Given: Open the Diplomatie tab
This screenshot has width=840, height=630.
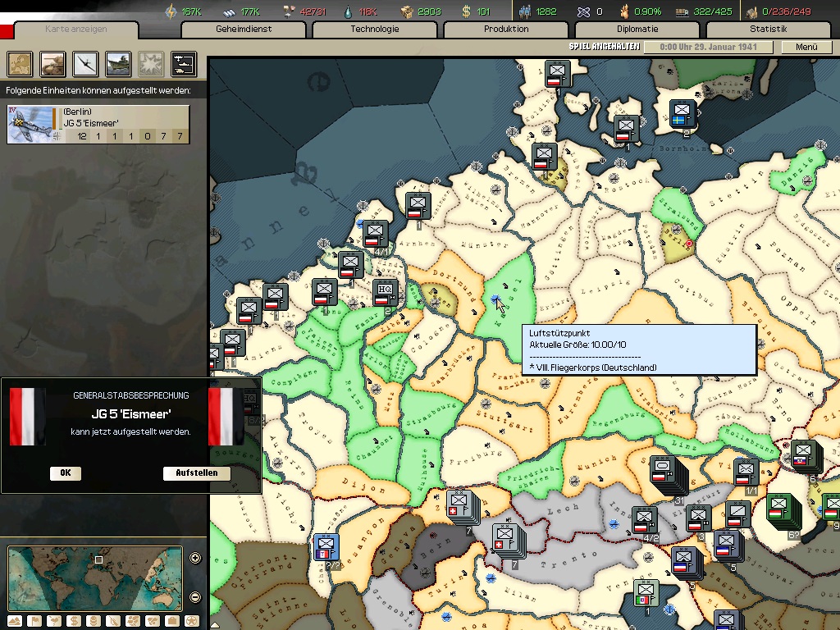Looking at the screenshot, I should (x=637, y=30).
